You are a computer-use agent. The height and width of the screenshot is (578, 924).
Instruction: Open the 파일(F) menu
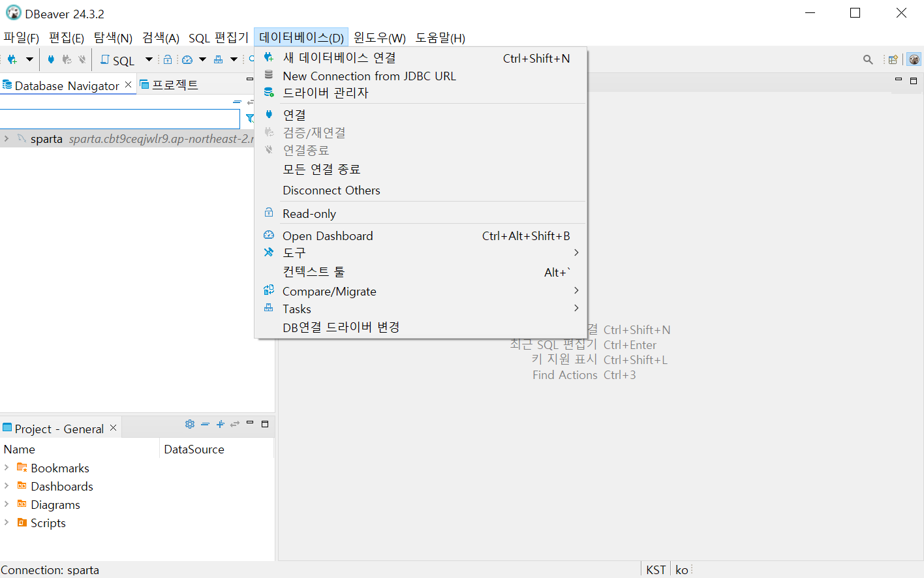[x=22, y=38]
